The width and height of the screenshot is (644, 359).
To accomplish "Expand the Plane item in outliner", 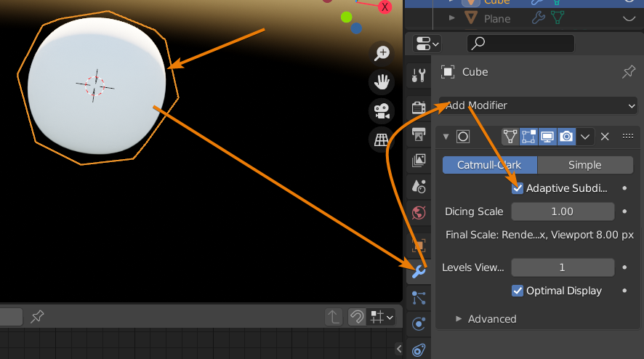I will (452, 18).
